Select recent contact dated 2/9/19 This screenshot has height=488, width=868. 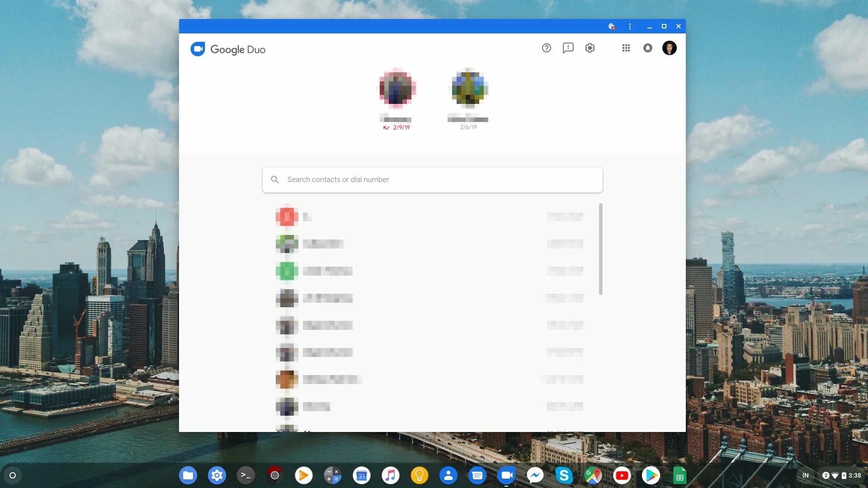tap(396, 89)
